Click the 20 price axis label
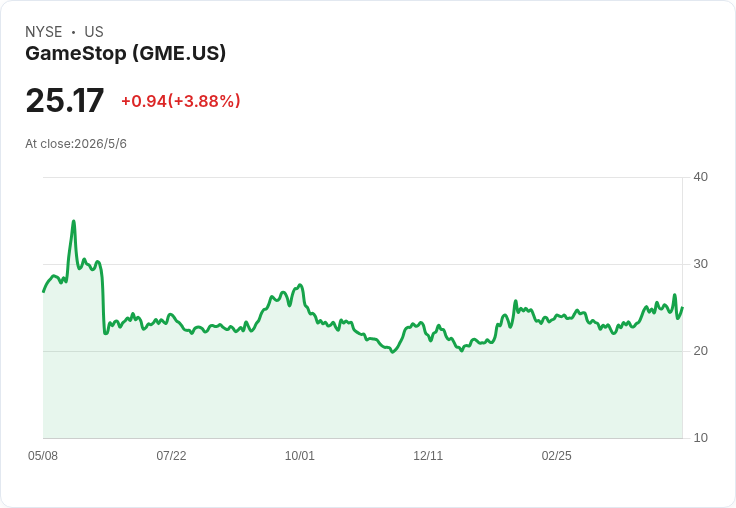This screenshot has width=736, height=508. [700, 351]
